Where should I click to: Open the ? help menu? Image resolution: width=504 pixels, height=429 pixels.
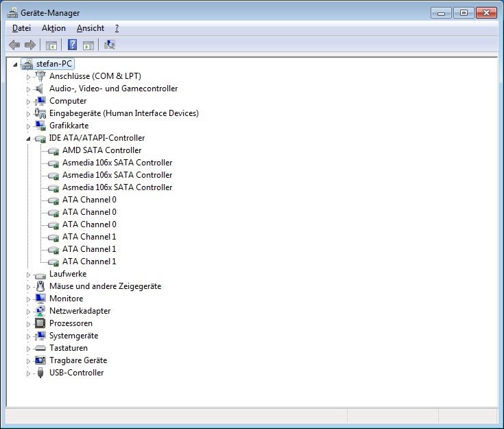click(117, 28)
